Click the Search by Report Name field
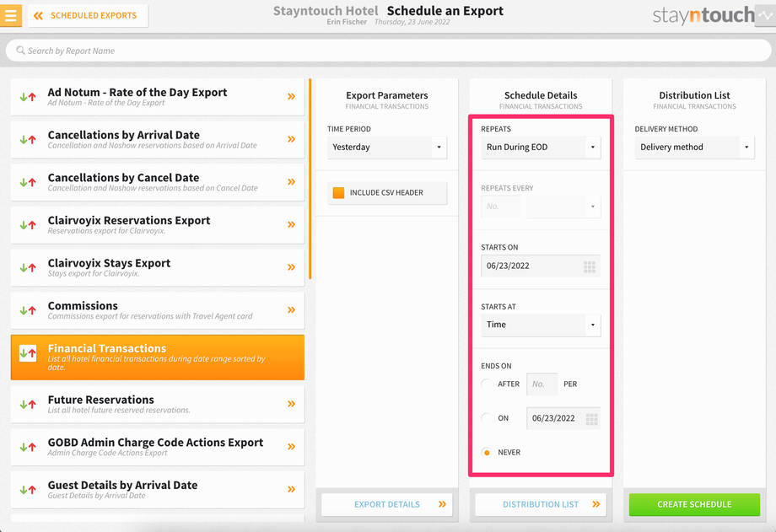Image resolution: width=776 pixels, height=532 pixels. click(x=388, y=51)
